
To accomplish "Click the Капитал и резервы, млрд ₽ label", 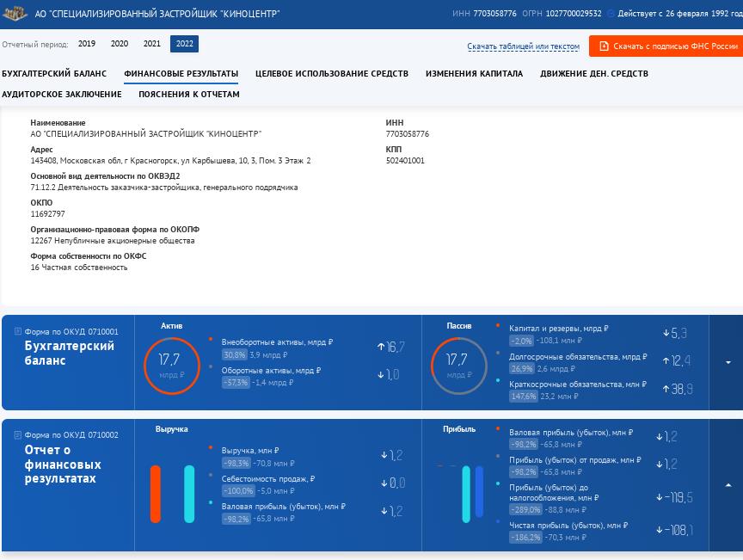I will tap(559, 328).
